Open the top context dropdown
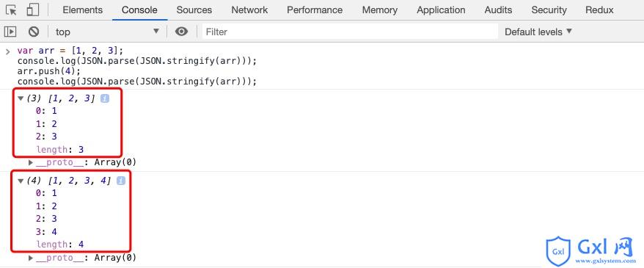644x268 pixels. tap(108, 32)
